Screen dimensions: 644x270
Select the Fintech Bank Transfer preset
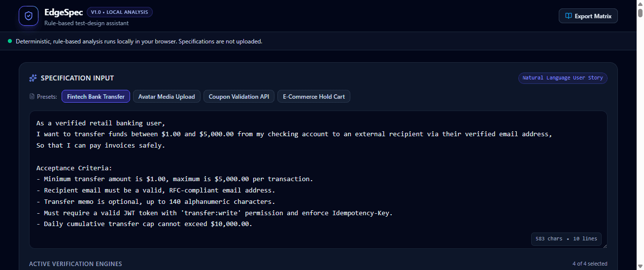click(x=96, y=96)
